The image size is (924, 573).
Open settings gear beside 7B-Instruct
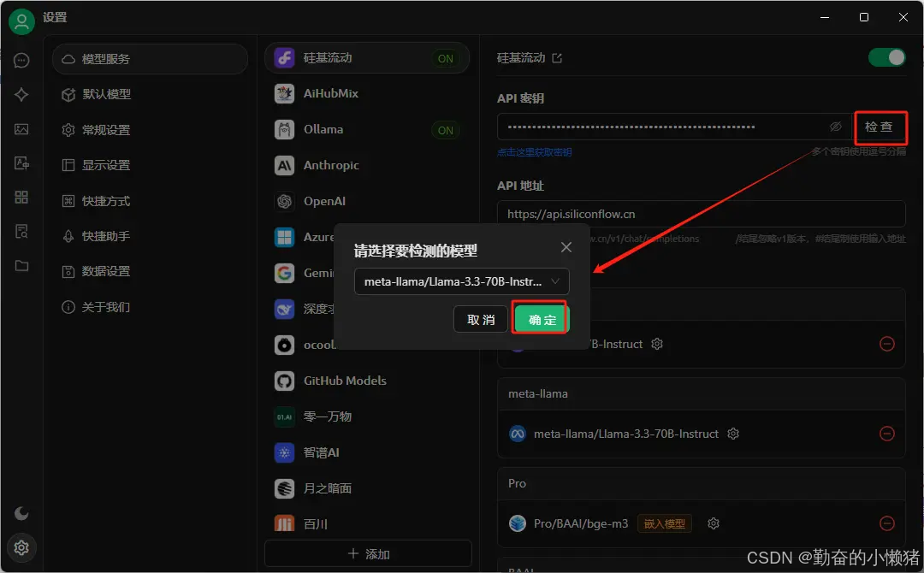(x=657, y=344)
